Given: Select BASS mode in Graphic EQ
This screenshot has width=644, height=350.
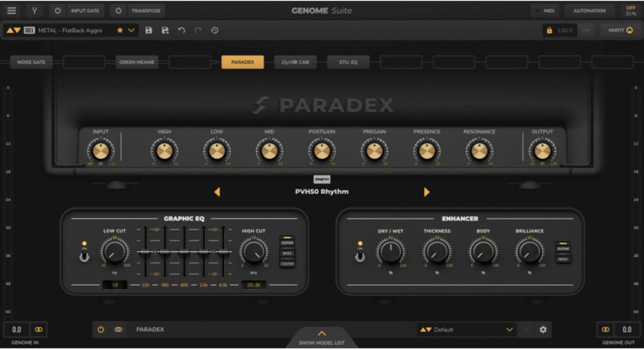Looking at the screenshot, I should pos(287,253).
